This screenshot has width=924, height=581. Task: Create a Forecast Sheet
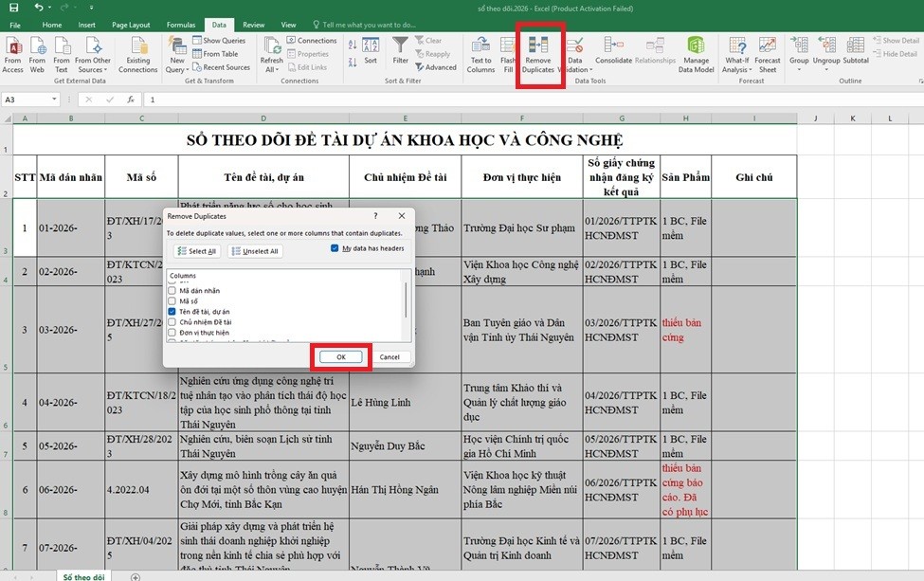point(768,54)
